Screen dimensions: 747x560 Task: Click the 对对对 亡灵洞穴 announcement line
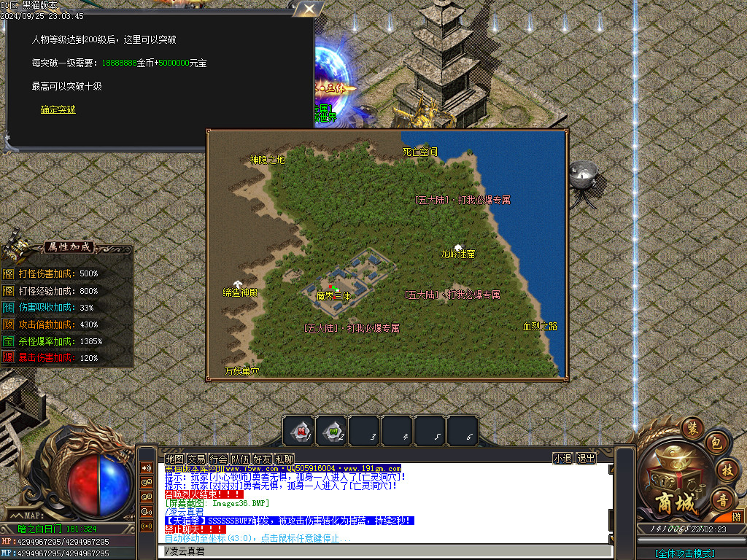point(281,486)
